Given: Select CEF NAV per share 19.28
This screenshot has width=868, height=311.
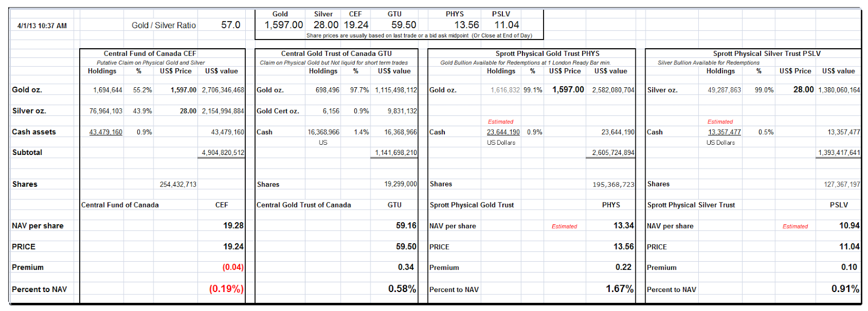Looking at the screenshot, I should (x=233, y=225).
